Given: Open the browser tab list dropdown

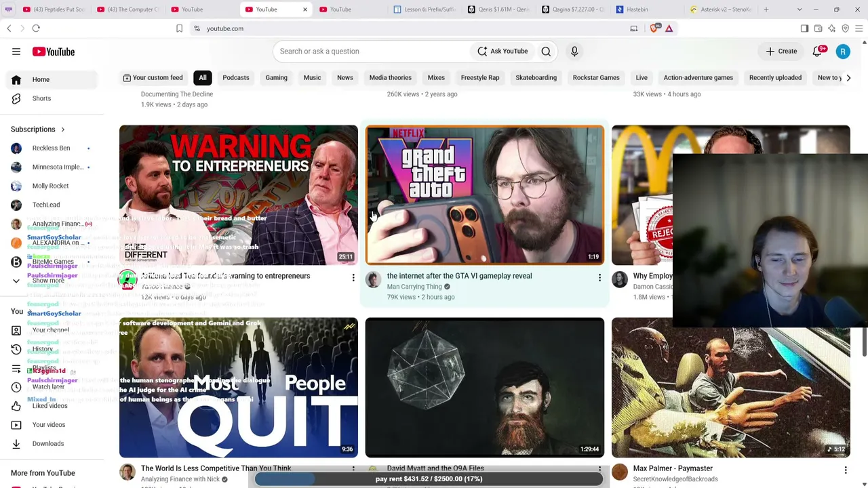Looking at the screenshot, I should pyautogui.click(x=800, y=9).
